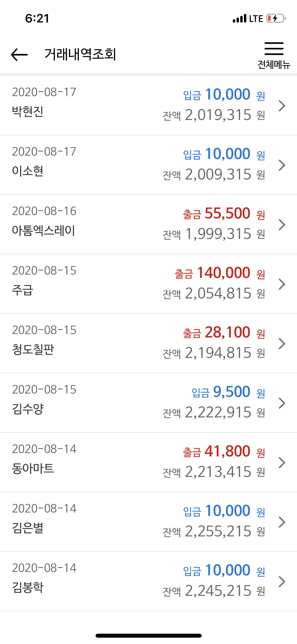This screenshot has width=297, height=644.
Task: Open chevron for 동아마트 withdrawal
Action: tap(282, 462)
